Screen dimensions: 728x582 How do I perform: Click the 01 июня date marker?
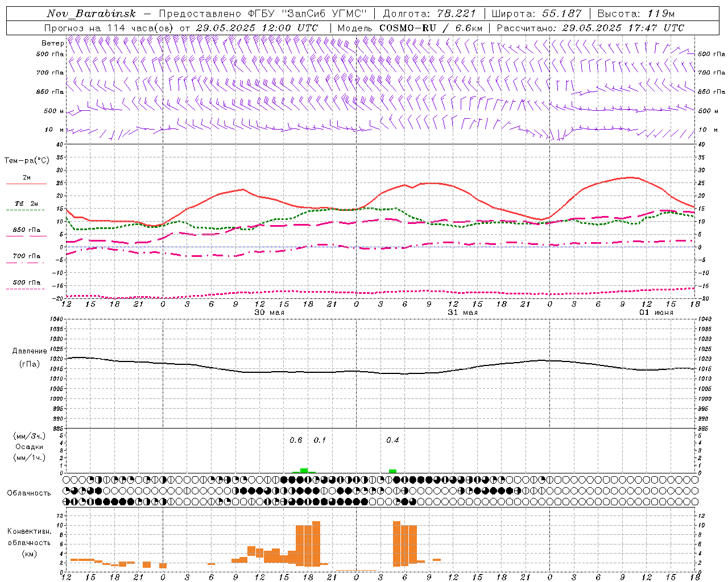656,313
